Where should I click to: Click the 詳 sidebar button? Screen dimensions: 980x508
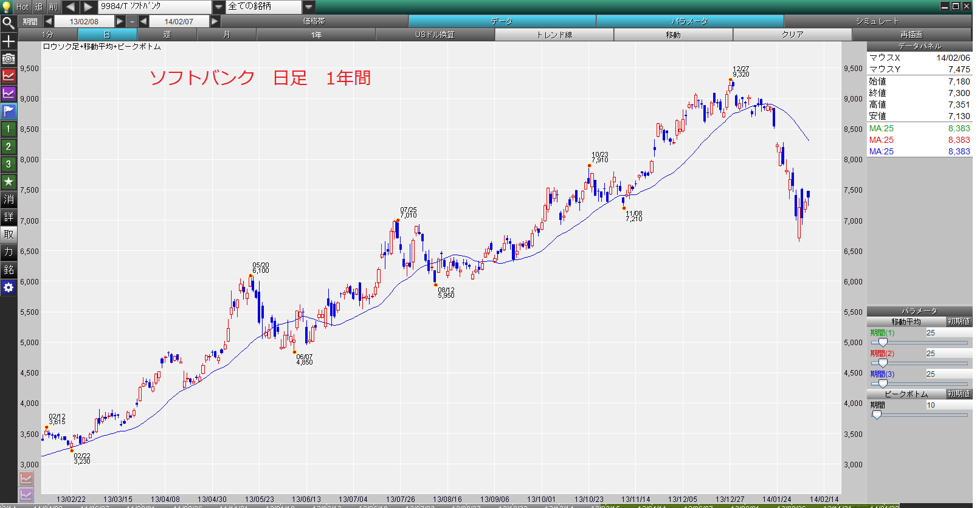[9, 217]
